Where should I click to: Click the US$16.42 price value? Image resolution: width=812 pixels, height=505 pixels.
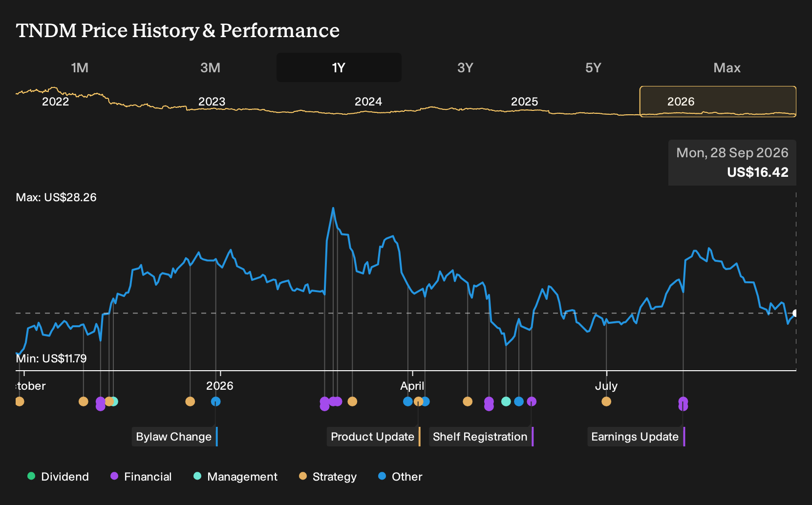[758, 172]
